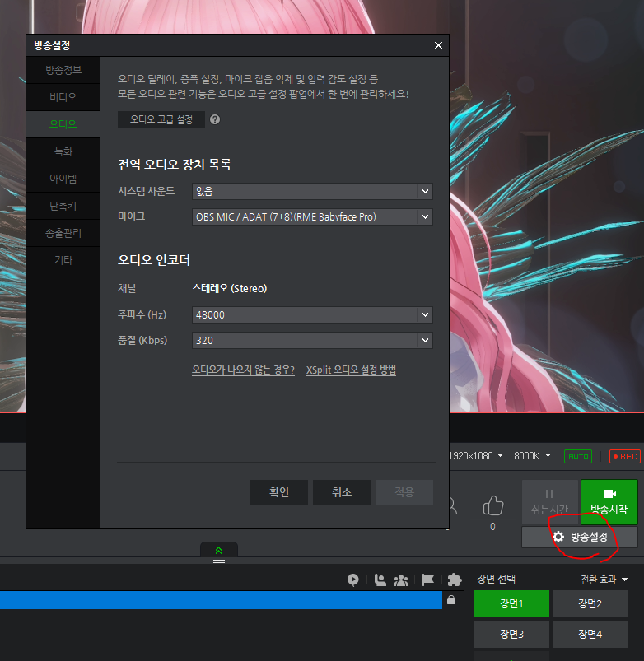Viewport: 644px width, 661px height.
Task: Switch to scene 장면3
Action: [511, 634]
